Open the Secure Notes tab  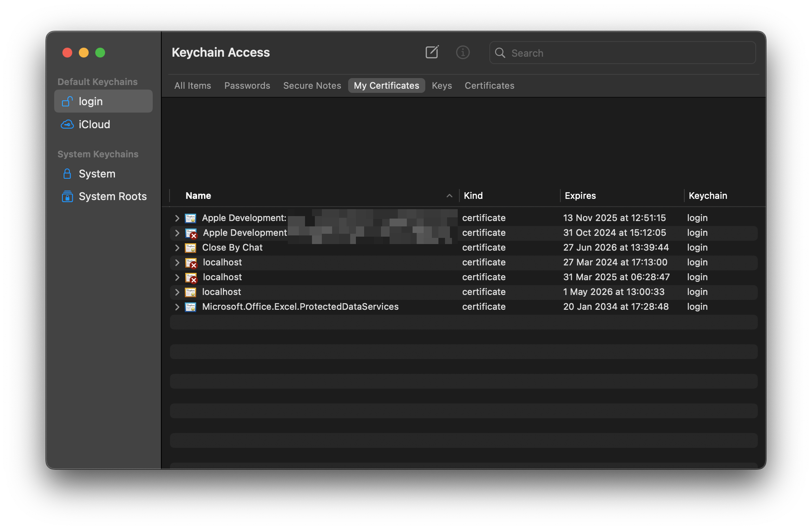tap(312, 85)
